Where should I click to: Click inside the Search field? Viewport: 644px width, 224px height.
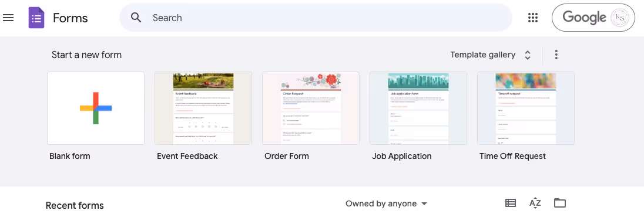[316, 18]
